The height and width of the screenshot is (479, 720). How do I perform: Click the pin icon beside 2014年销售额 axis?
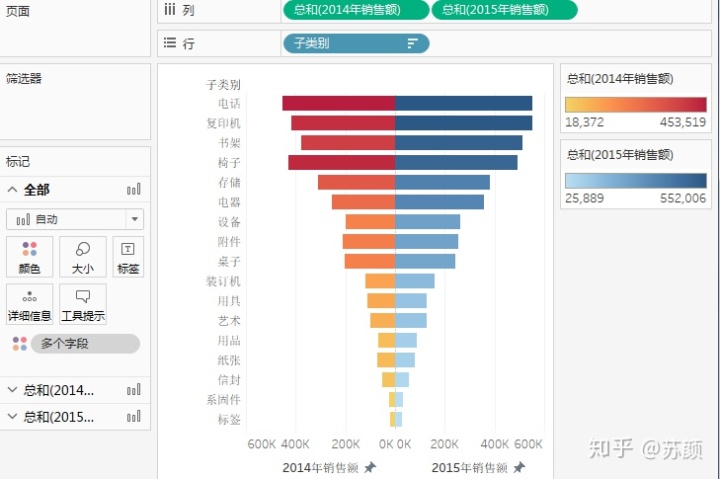click(370, 468)
